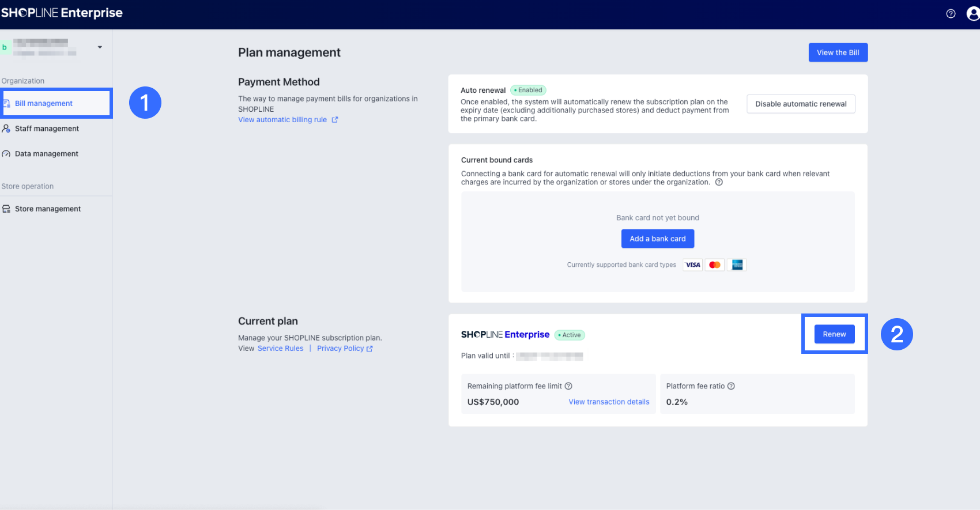This screenshot has height=510, width=980.
Task: Click Add a bank card button
Action: click(658, 239)
